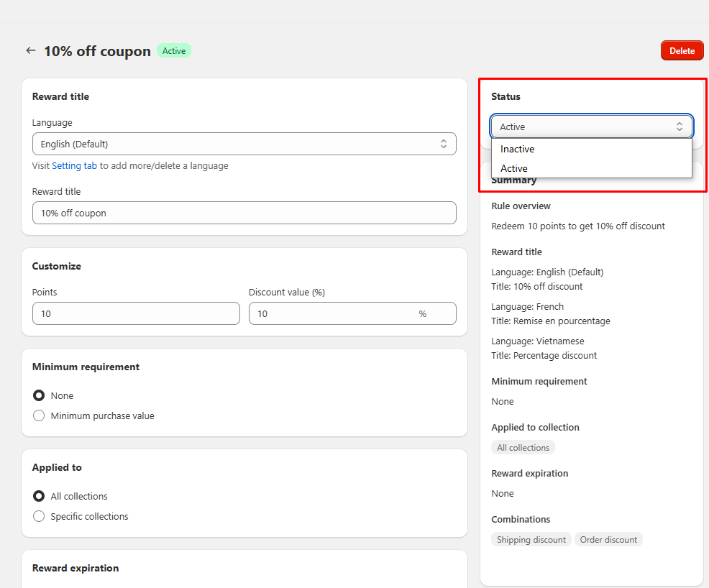Click the Status dropdown chevron icon
The height and width of the screenshot is (588, 709).
(x=679, y=127)
